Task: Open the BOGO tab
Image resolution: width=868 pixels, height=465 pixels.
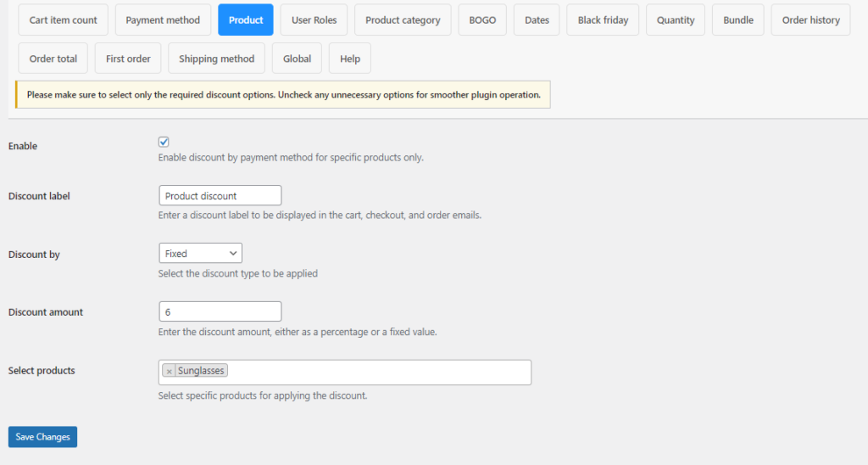Action: (482, 20)
